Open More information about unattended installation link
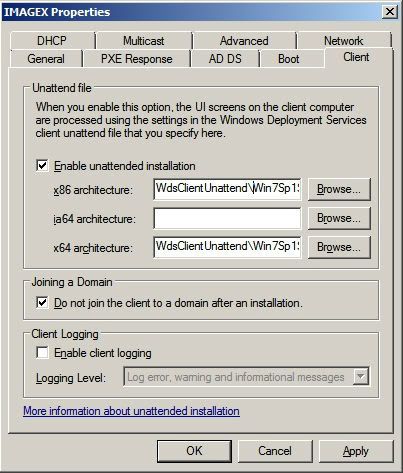 click(131, 411)
